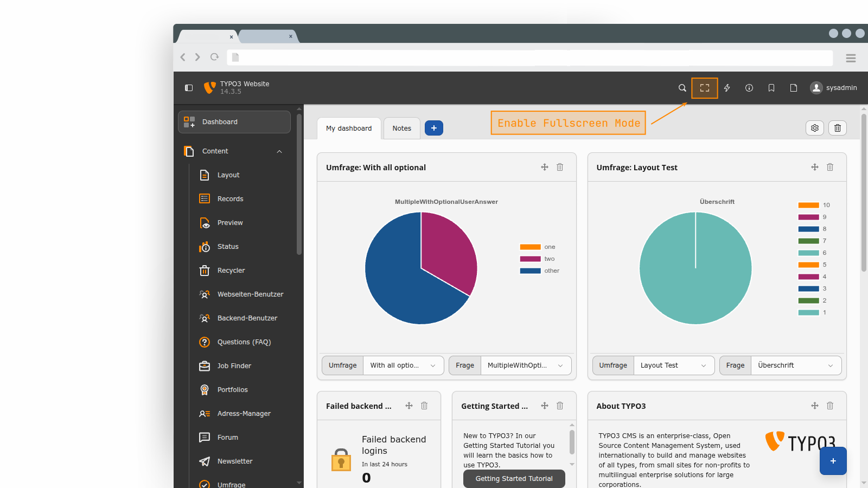
Task: Switch to the My dashboard tab
Action: click(x=349, y=129)
